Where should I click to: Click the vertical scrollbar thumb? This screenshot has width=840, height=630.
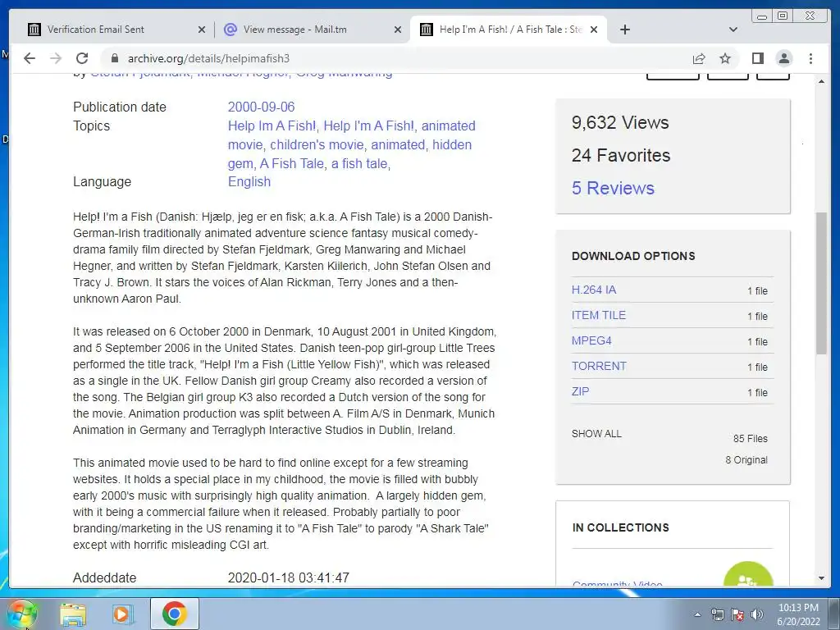click(821, 283)
